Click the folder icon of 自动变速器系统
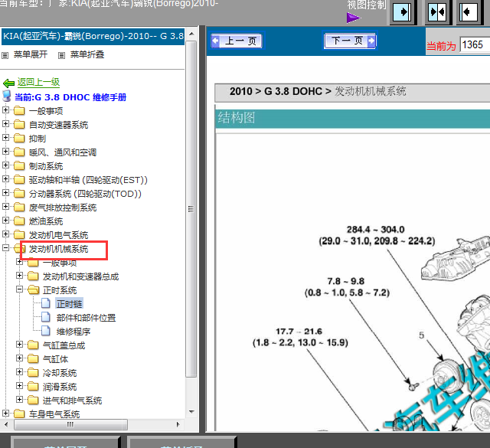The height and width of the screenshot is (448, 490). [19, 124]
